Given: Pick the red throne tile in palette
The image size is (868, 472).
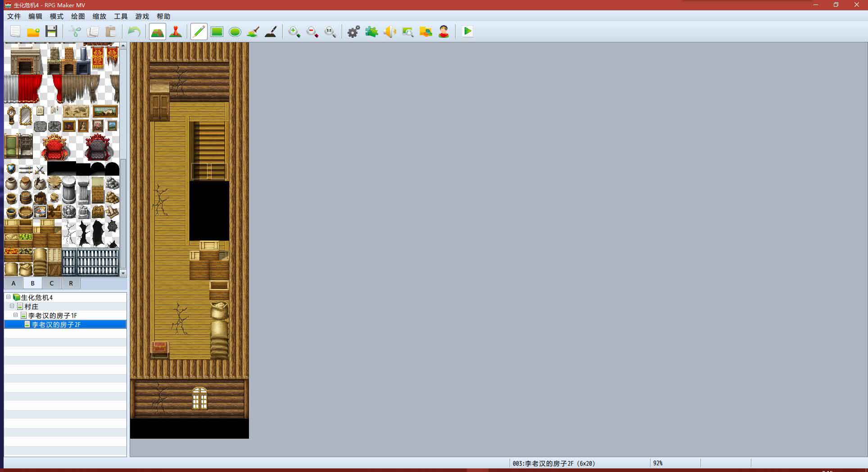Looking at the screenshot, I should 55,147.
